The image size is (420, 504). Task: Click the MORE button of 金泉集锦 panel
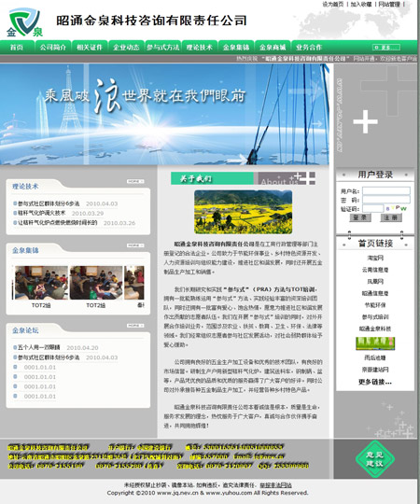point(135,245)
